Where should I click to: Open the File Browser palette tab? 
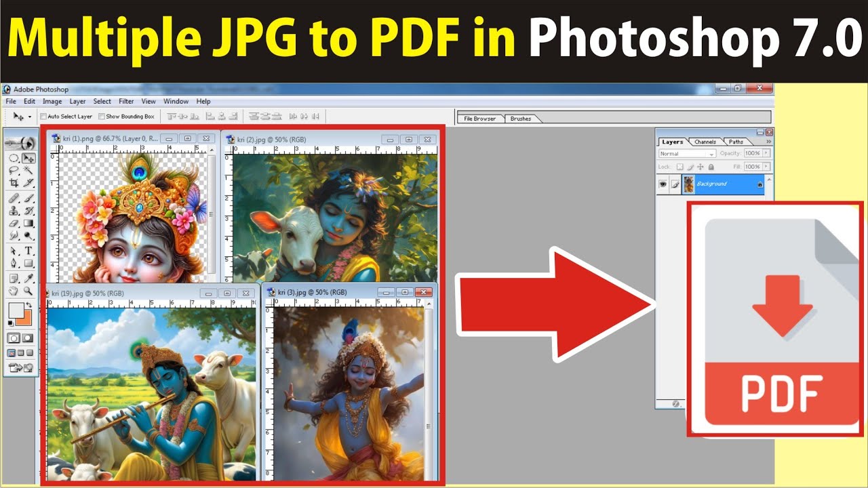(x=479, y=119)
